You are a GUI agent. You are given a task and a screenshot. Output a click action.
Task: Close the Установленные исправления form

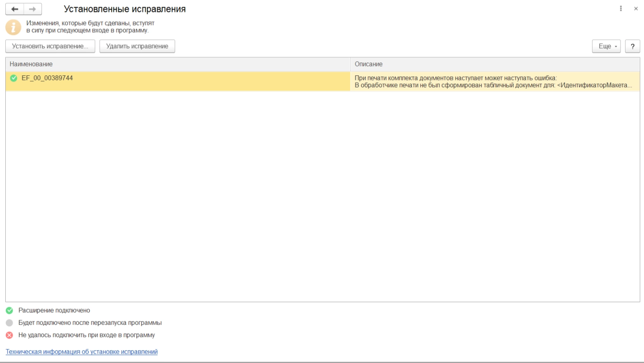[x=636, y=9]
